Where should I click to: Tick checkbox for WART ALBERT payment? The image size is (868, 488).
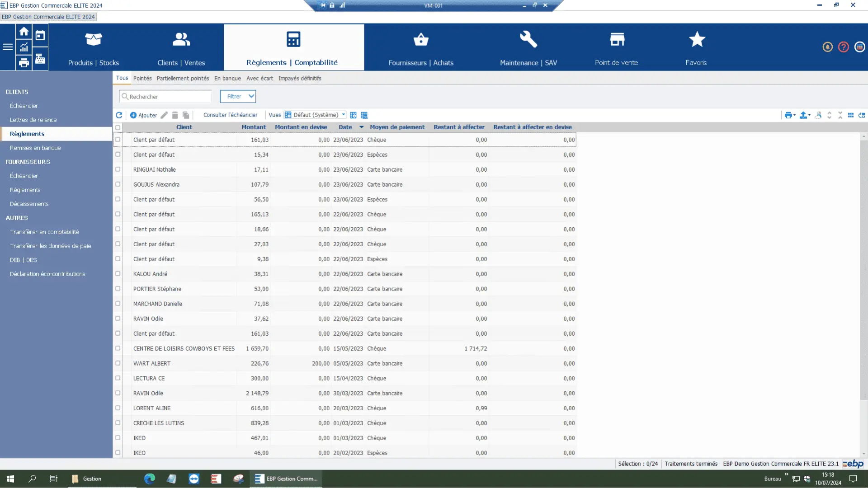coord(118,363)
